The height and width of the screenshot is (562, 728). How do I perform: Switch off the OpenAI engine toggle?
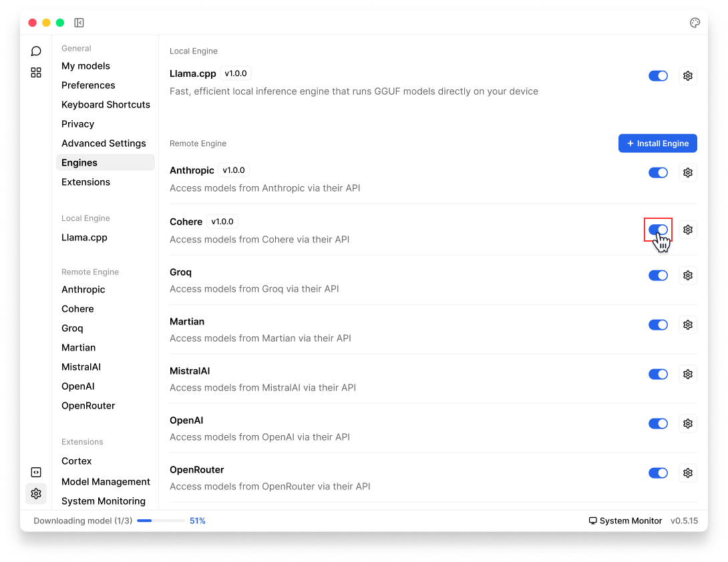coord(658,424)
